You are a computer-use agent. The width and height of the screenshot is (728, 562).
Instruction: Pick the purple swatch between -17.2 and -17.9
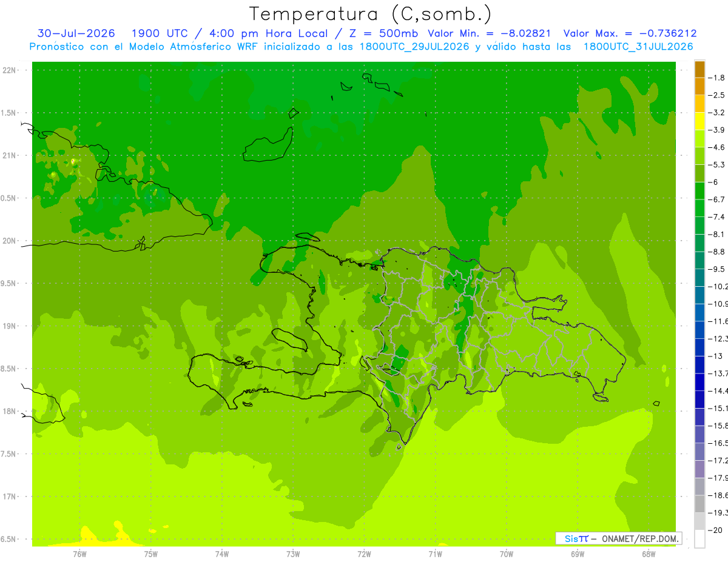coord(699,469)
